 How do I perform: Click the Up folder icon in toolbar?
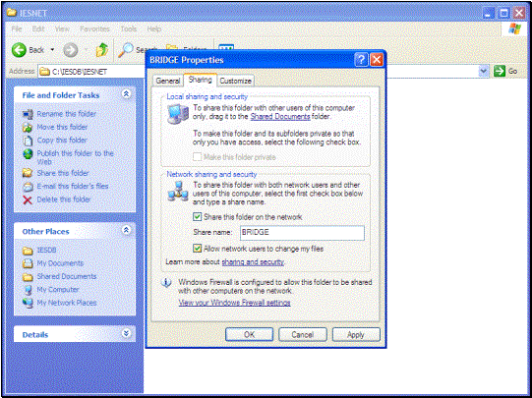click(102, 50)
